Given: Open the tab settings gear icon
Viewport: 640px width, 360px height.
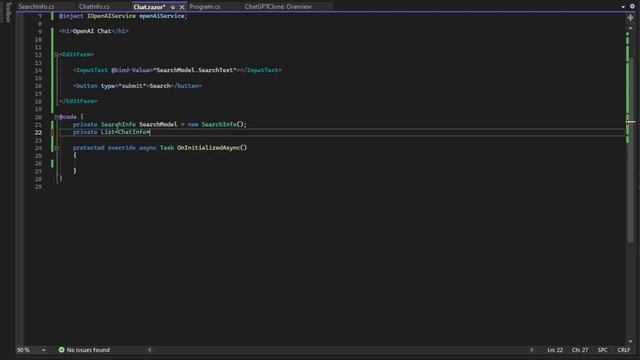Looking at the screenshot, I should click(x=632, y=7).
